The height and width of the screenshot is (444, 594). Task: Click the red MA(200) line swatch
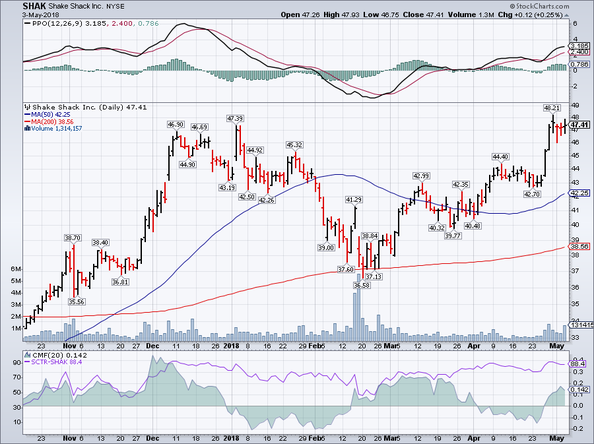click(x=27, y=122)
